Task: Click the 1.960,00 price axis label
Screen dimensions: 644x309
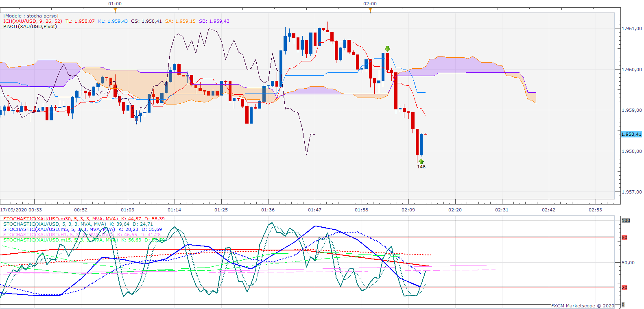Action: (632, 70)
